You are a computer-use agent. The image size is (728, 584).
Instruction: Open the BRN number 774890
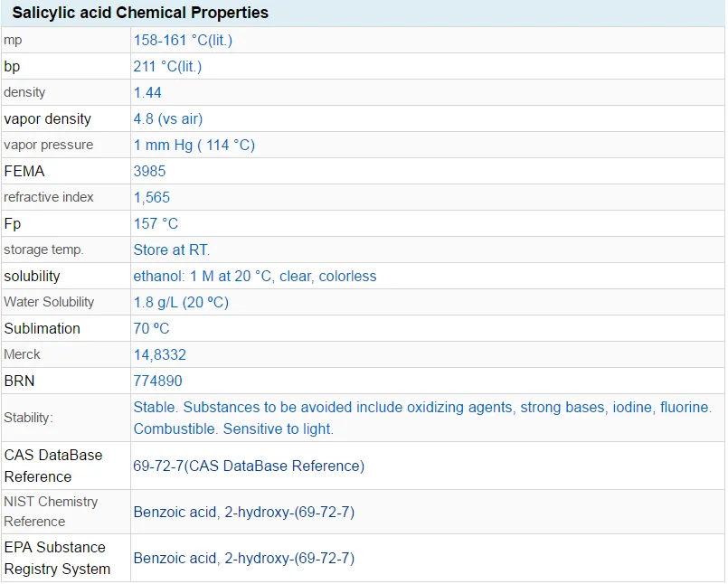tap(157, 381)
